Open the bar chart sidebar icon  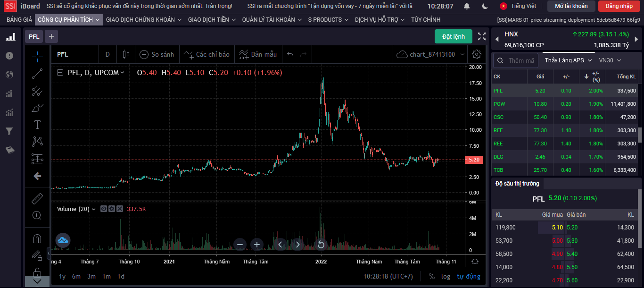pos(10,37)
